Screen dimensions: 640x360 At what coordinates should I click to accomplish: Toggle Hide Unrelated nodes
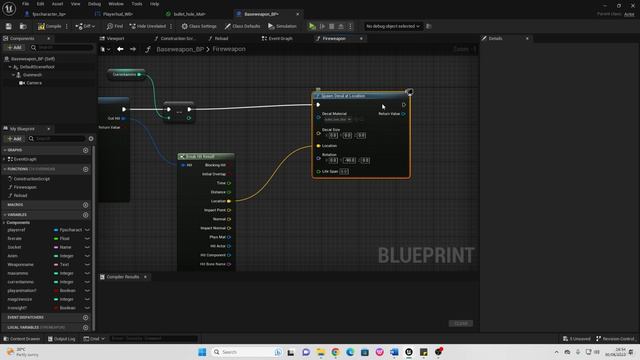tap(148, 26)
